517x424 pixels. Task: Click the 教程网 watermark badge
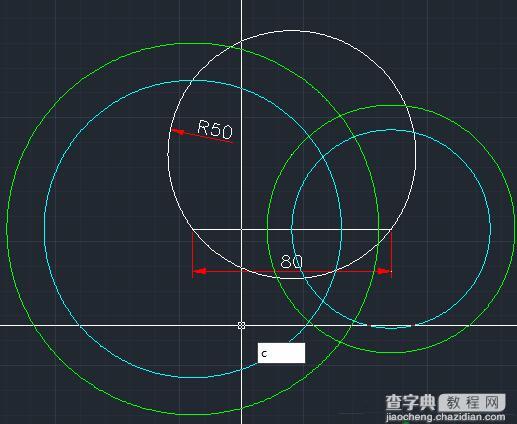pyautogui.click(x=472, y=403)
